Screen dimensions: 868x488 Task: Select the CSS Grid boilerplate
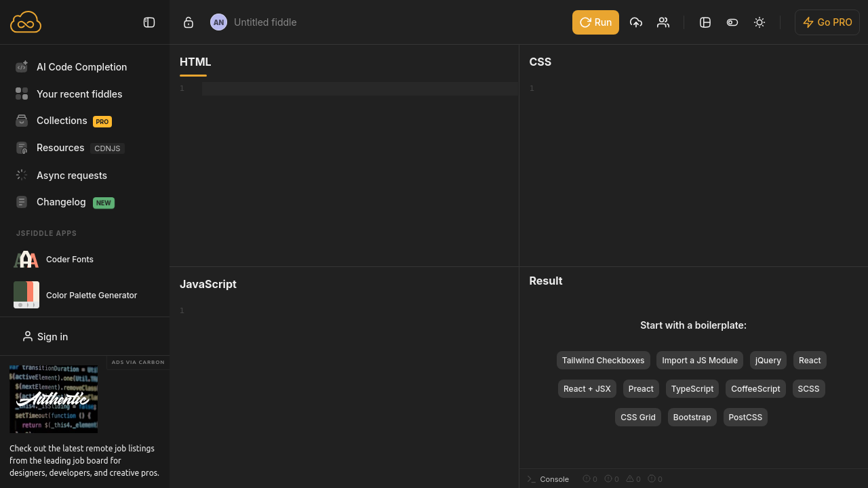pos(638,418)
